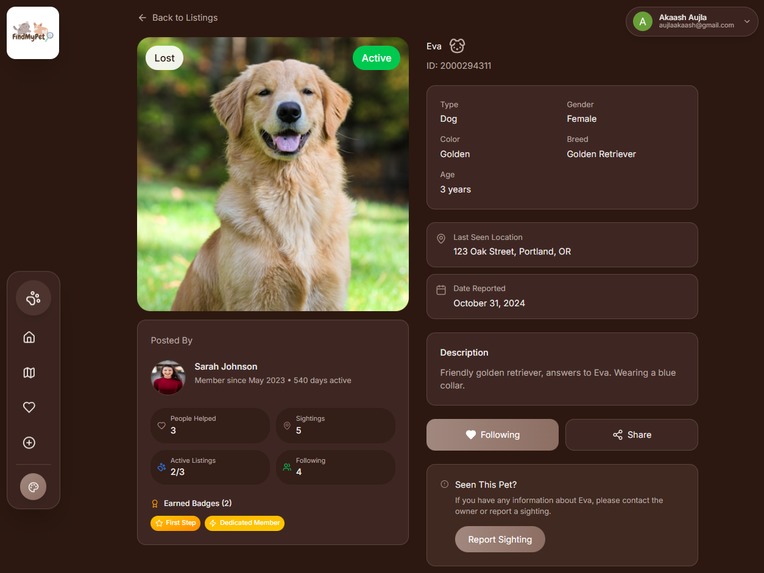This screenshot has width=764, height=573.
Task: Go Back to Listings
Action: (x=178, y=18)
